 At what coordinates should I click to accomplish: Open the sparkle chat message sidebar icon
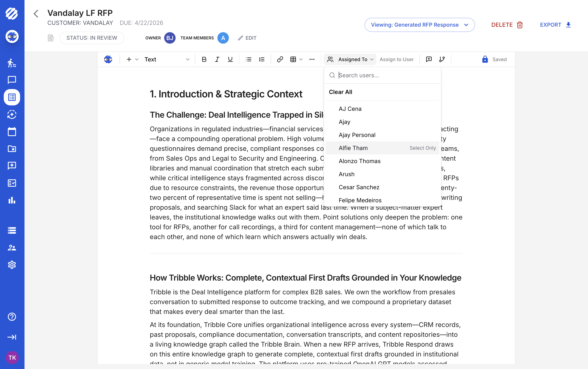click(12, 166)
